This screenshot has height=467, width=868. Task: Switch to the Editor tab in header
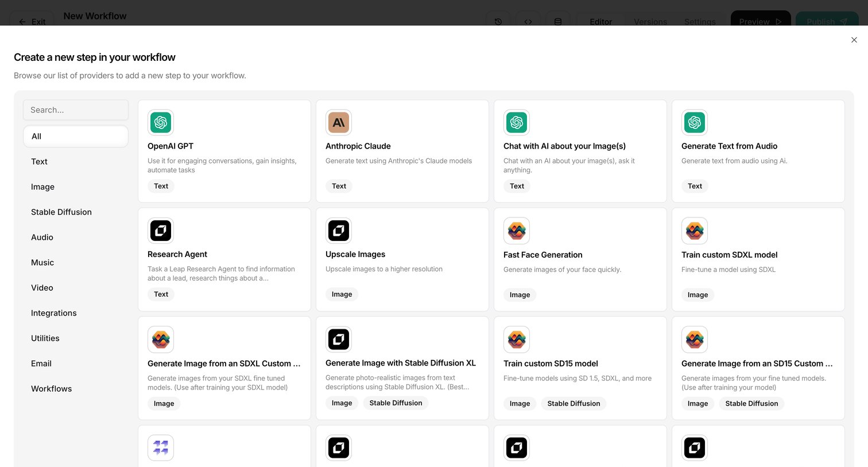pyautogui.click(x=601, y=21)
